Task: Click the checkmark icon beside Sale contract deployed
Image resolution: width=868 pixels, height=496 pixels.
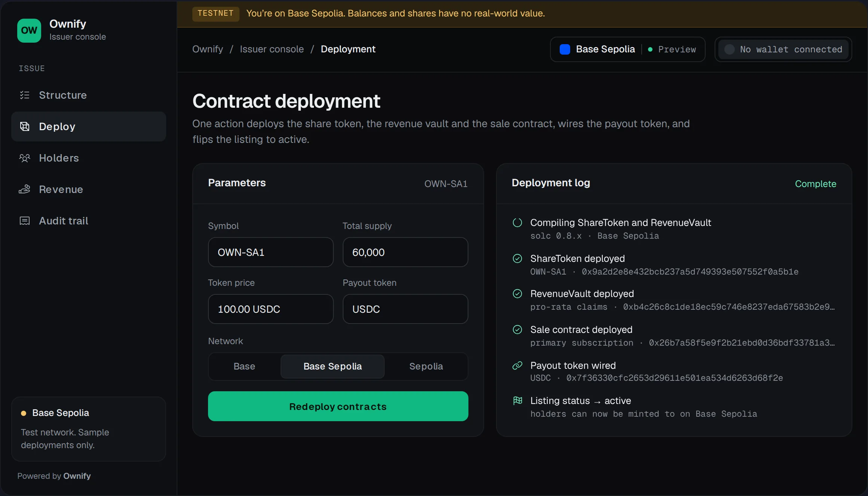Action: [517, 330]
